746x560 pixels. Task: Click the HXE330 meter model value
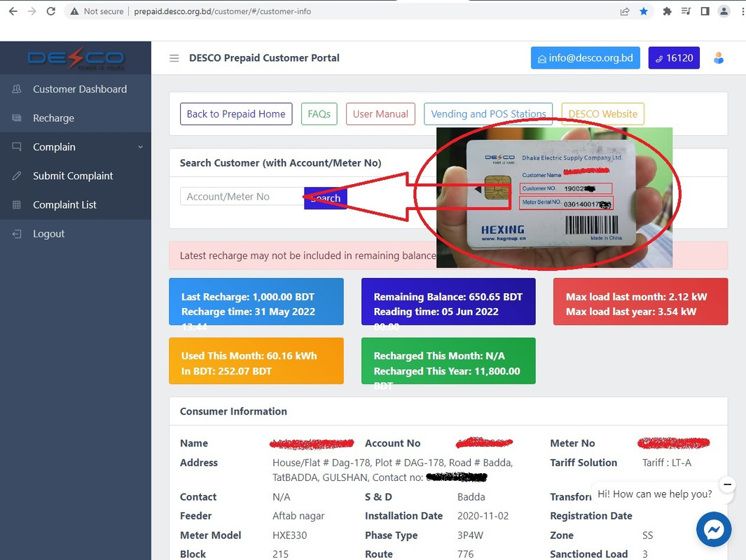tap(289, 535)
